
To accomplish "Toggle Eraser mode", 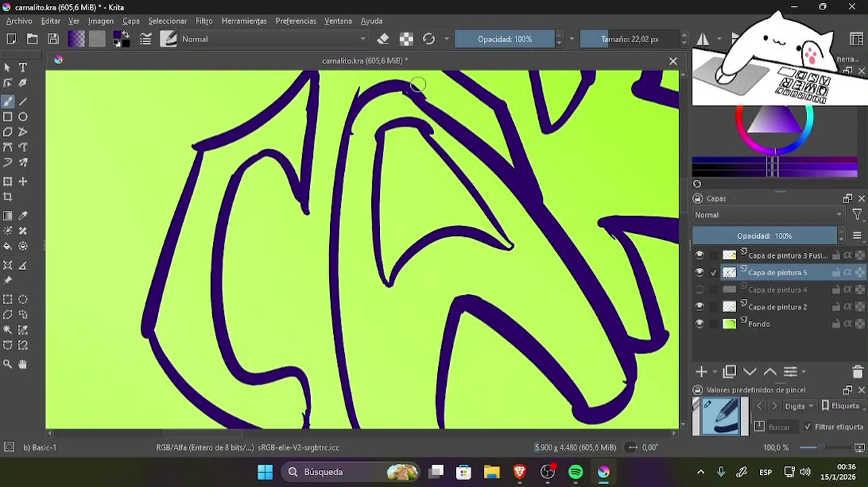I will pos(383,39).
